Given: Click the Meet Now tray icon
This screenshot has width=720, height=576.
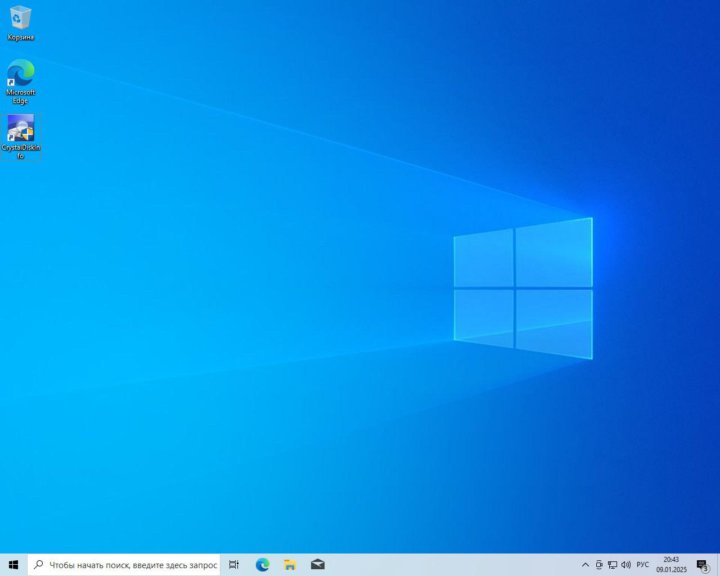Looking at the screenshot, I should (x=599, y=565).
